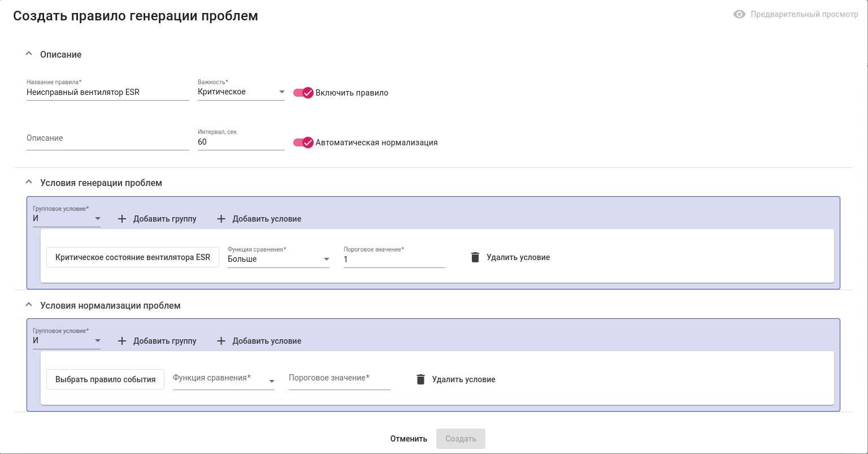This screenshot has width=868, height=454.
Task: Click the eye icon for preview
Action: pos(739,15)
